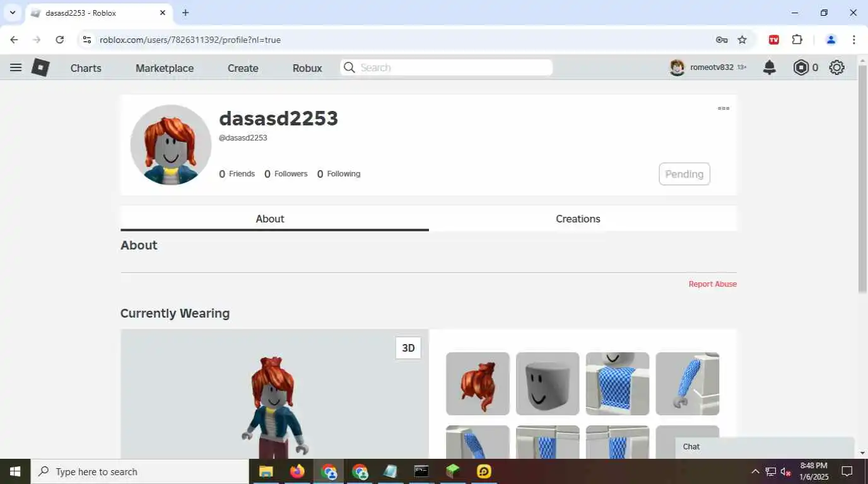Open the Chrome profile icon

point(831,40)
